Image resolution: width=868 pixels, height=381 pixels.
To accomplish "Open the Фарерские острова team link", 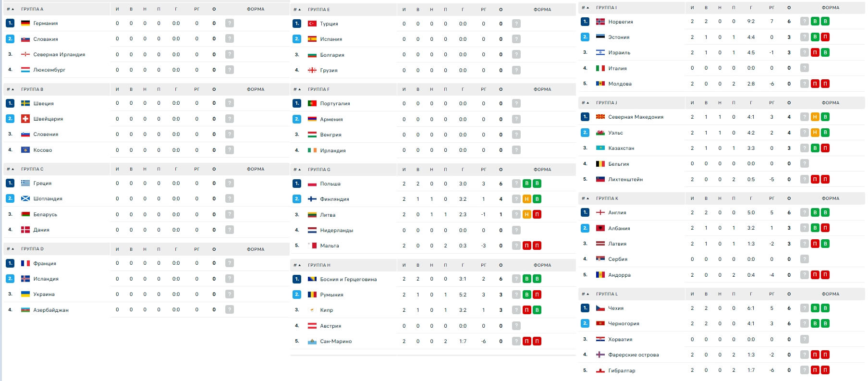I will coord(633,355).
